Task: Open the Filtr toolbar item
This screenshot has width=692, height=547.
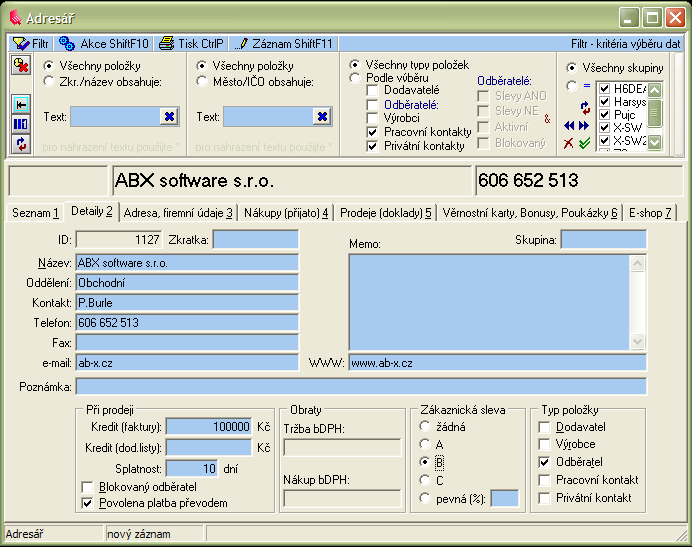Action: point(30,44)
